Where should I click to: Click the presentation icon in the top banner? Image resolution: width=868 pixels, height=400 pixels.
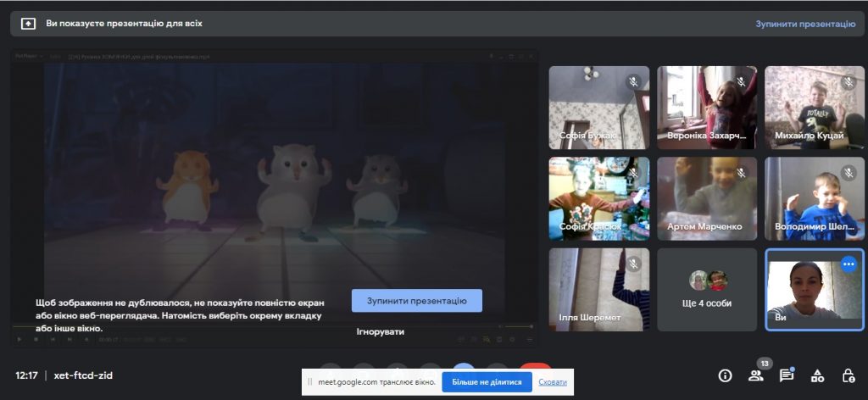pos(28,24)
